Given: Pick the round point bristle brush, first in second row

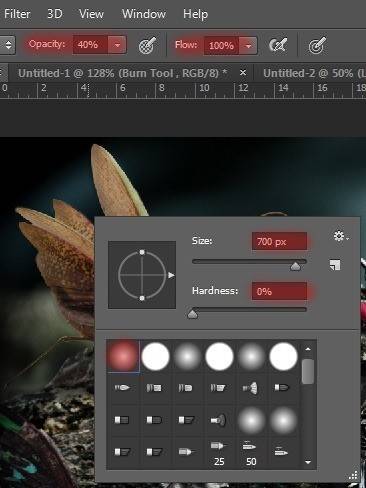Looking at the screenshot, I should click(122, 388).
